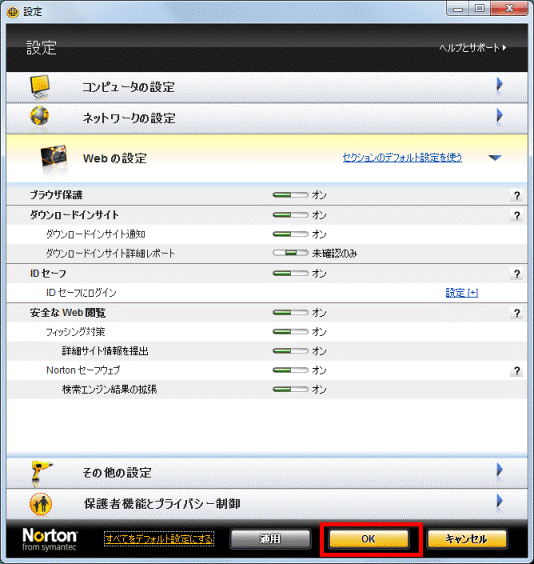Expand その他の設定 arrow

coord(499,470)
